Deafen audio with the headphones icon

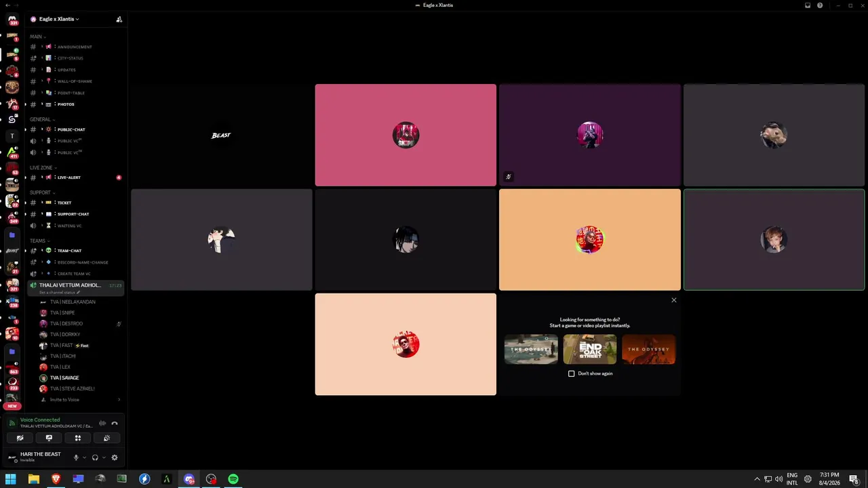[95, 457]
